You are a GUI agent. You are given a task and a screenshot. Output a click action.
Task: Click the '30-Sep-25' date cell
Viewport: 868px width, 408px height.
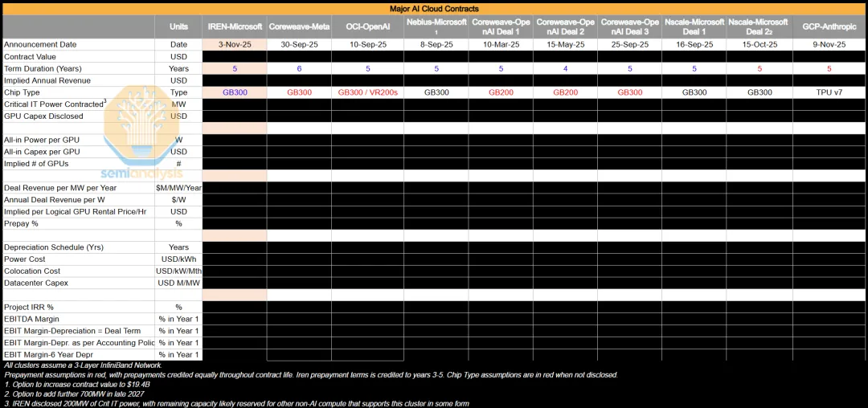300,45
